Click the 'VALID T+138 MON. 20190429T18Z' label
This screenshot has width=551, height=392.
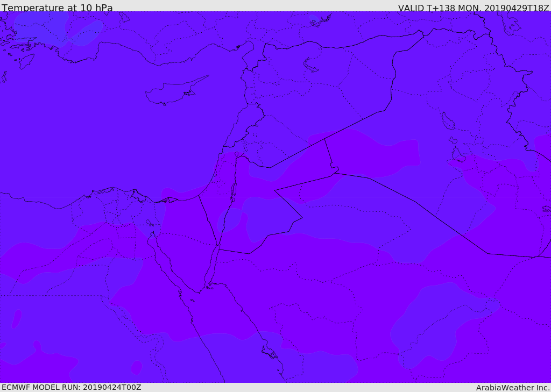click(x=474, y=8)
